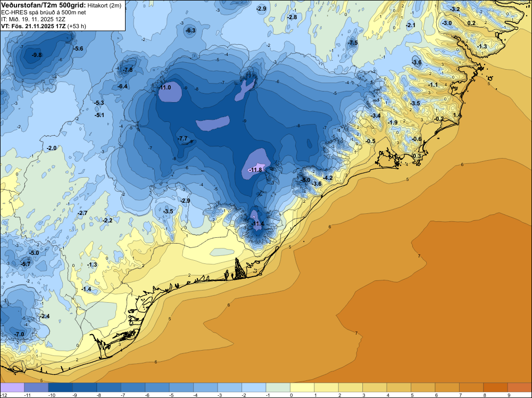The height and width of the screenshot is (398, 532).
Task: Click the -11.8 minimum temperature label
Action: pyautogui.click(x=256, y=170)
